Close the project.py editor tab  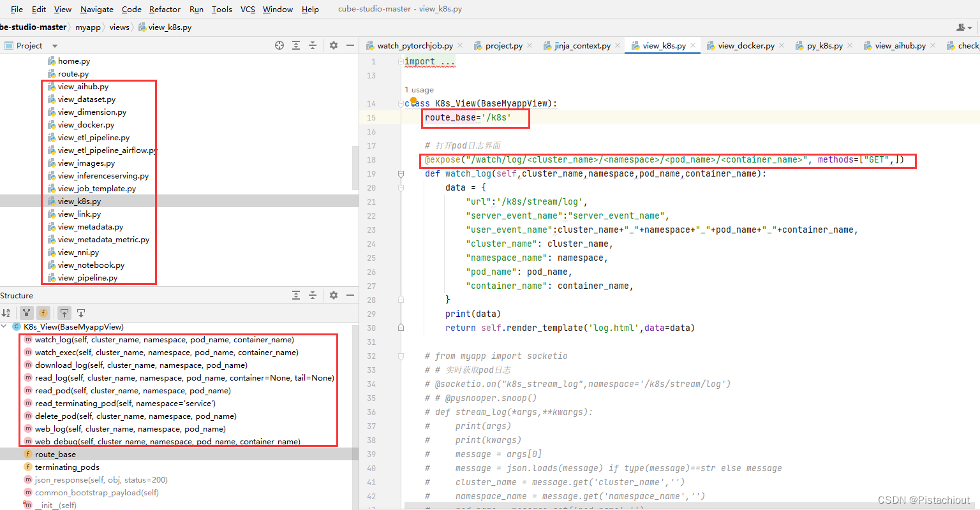tap(530, 45)
